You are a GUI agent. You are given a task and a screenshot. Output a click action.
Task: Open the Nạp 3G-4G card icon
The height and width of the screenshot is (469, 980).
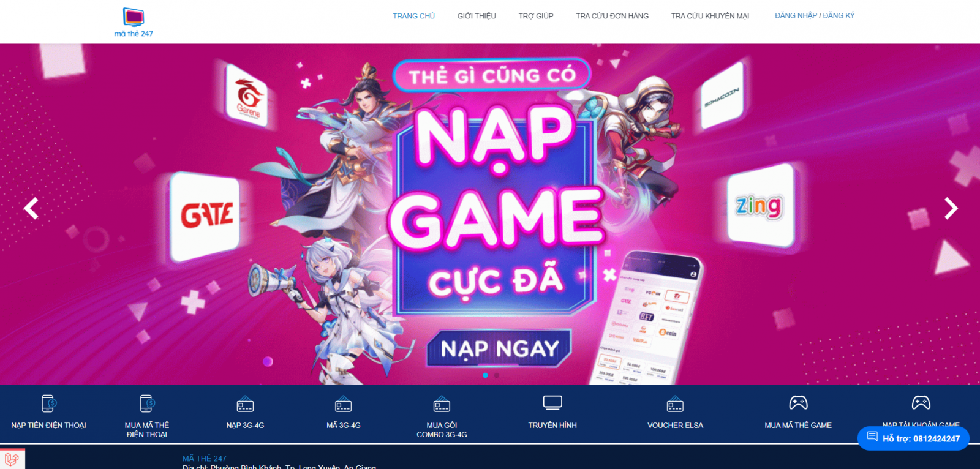coord(245,403)
